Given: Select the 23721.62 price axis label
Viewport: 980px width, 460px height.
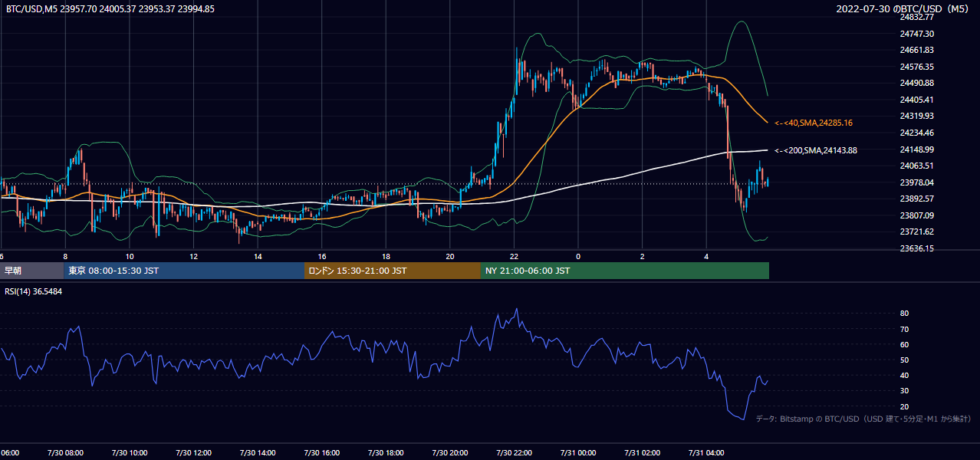Looking at the screenshot, I should click(916, 232).
